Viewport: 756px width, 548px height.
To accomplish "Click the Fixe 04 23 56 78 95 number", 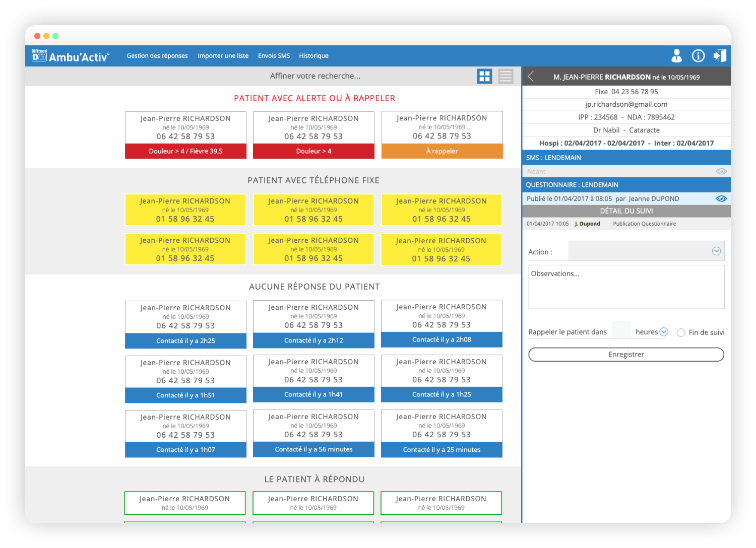I will click(626, 92).
